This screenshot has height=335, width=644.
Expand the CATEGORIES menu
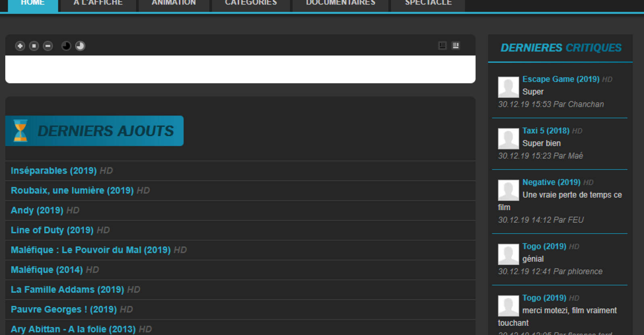click(x=251, y=4)
